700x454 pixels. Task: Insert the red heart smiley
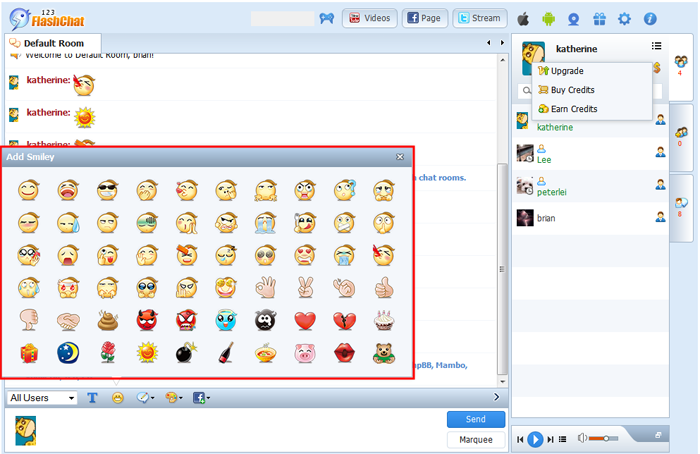coord(305,321)
